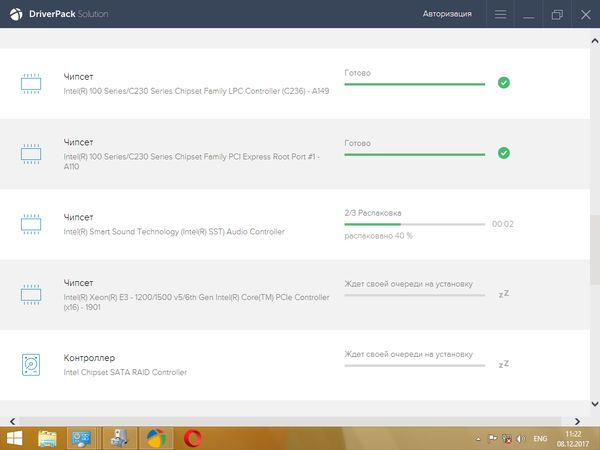This screenshot has height=450, width=600.
Task: Show hidden system tray icons
Action: pos(478,439)
